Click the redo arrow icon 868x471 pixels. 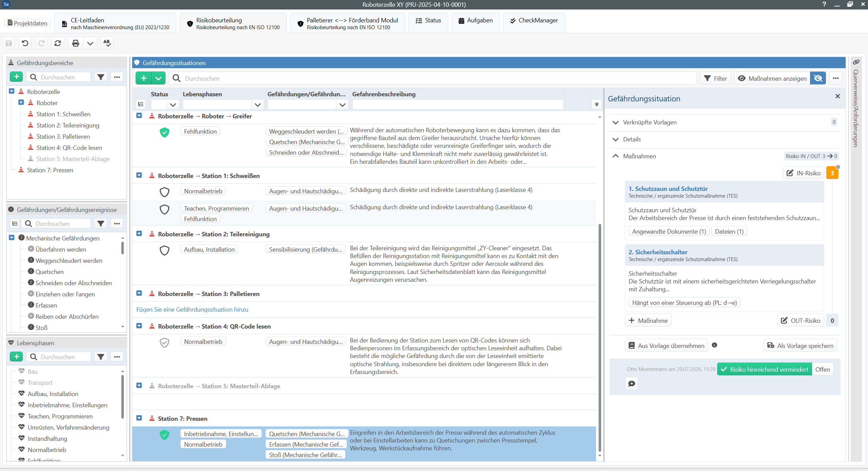click(x=41, y=43)
